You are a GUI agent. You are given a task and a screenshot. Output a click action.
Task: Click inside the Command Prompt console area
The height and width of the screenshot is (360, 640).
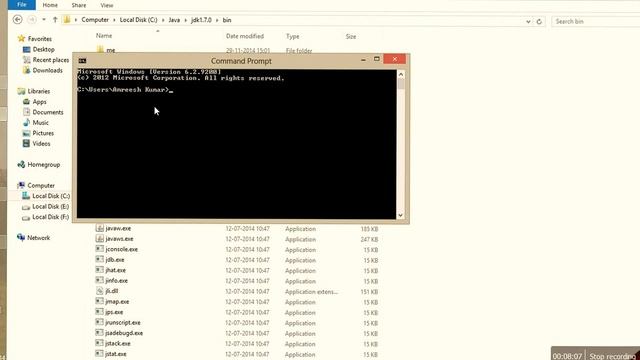[x=236, y=144]
